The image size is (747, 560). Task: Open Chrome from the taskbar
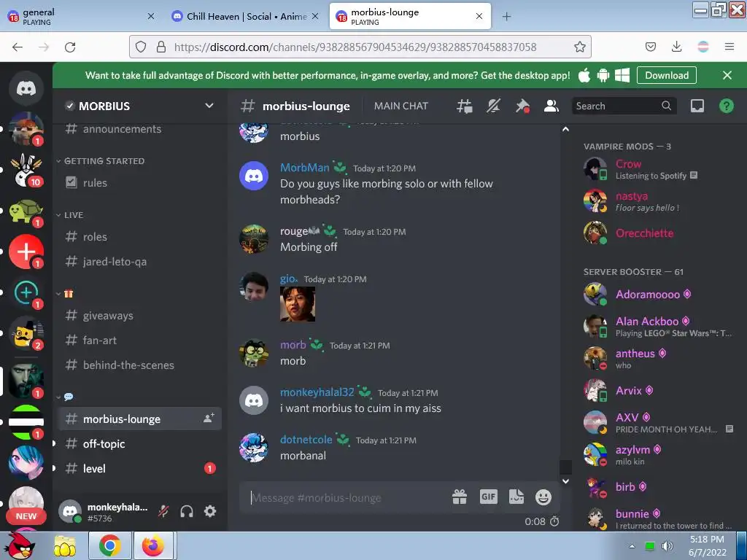109,545
